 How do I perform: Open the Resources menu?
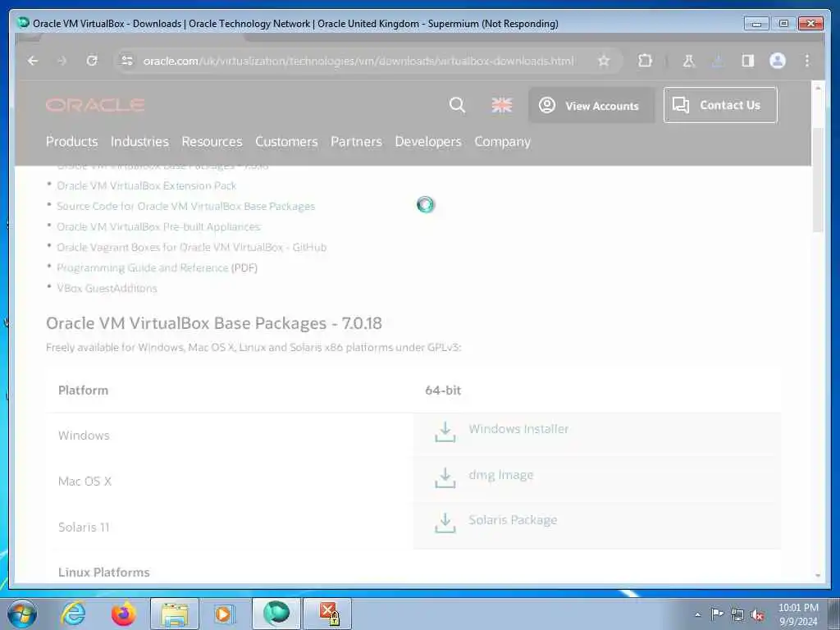click(x=212, y=141)
